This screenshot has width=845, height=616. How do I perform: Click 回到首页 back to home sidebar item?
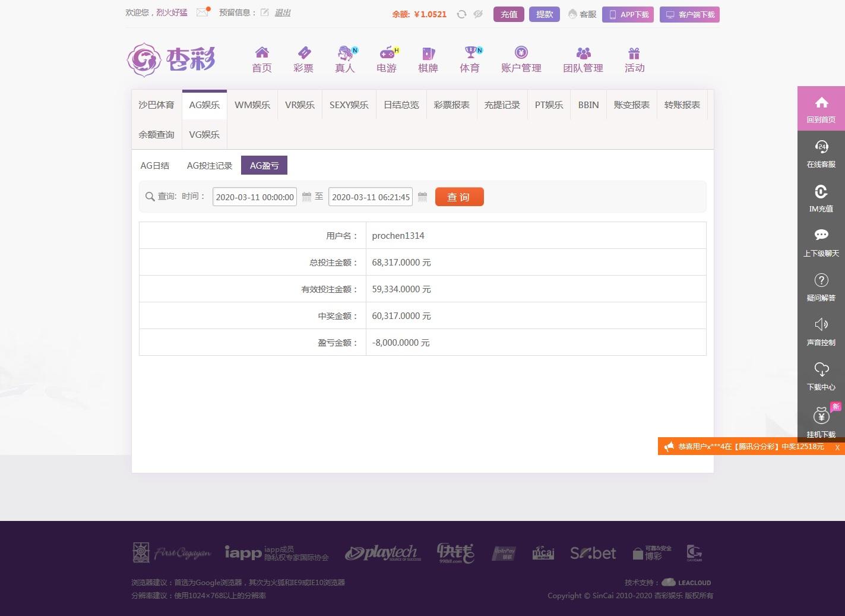click(821, 108)
